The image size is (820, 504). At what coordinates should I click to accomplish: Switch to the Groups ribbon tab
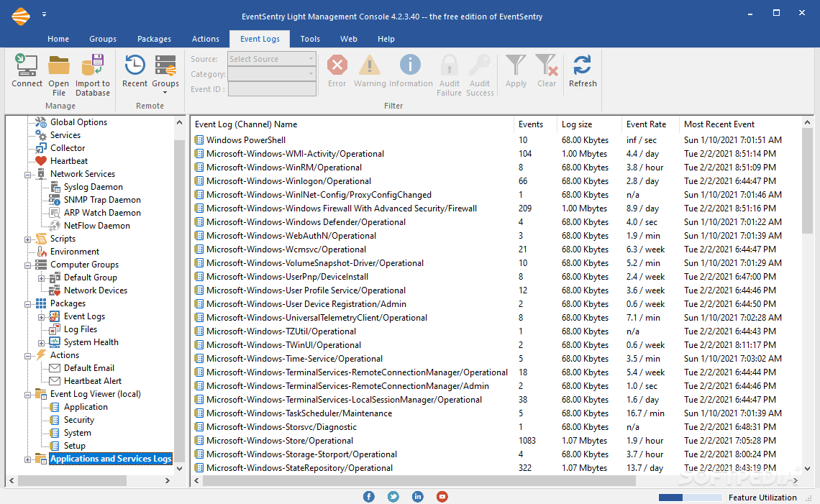(x=103, y=39)
